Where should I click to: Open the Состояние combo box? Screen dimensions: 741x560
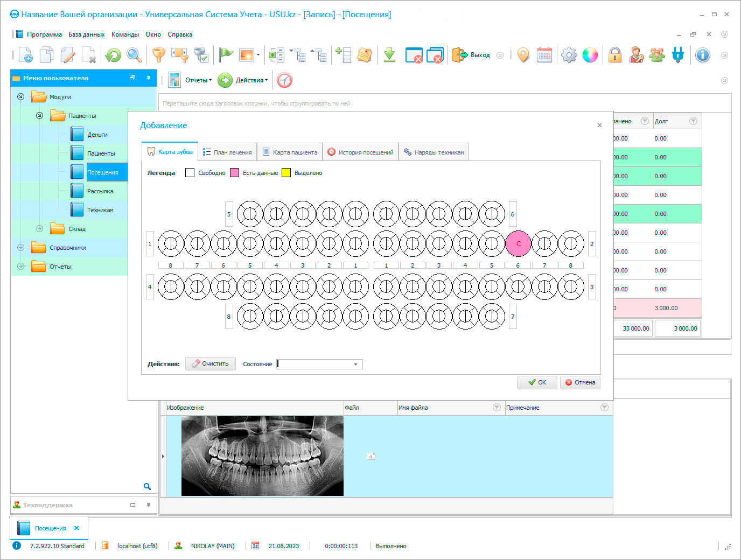pyautogui.click(x=355, y=365)
